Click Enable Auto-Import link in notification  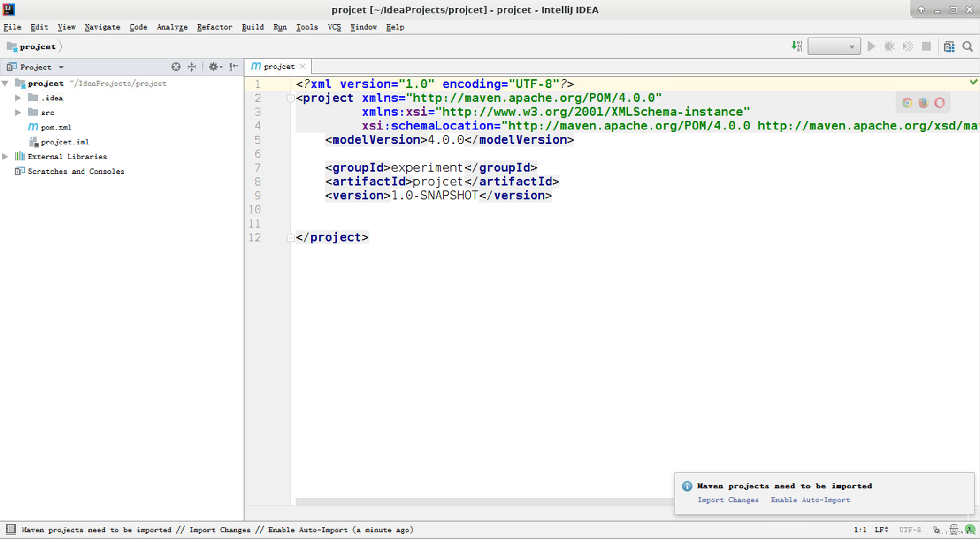pyautogui.click(x=810, y=500)
